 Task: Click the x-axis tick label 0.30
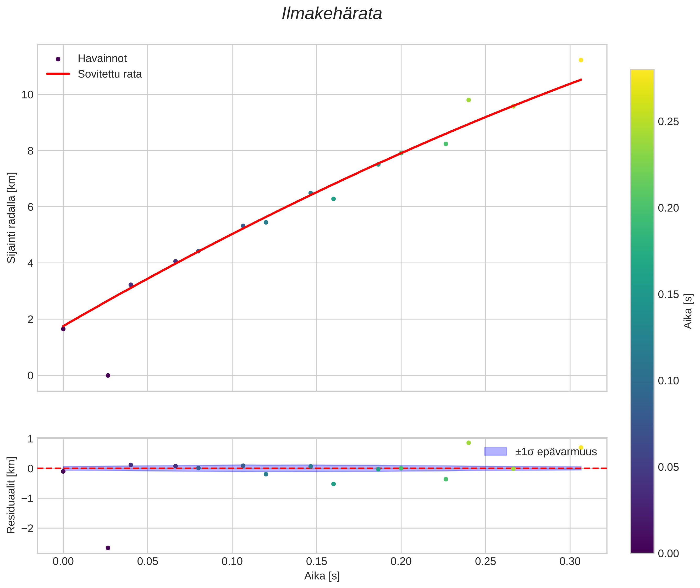570,562
